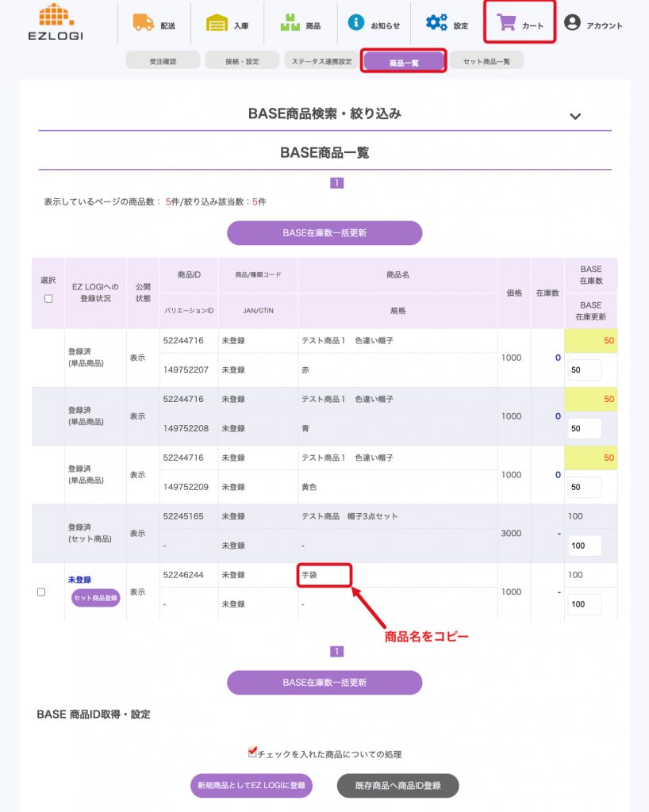Screen dimensions: 649x812
Task: Click the top BASE在庫数一括更新 button
Action: pyautogui.click(x=324, y=233)
